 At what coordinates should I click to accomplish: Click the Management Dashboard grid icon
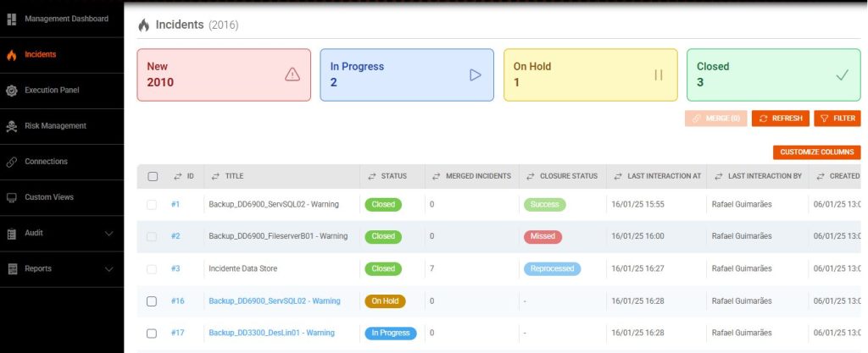pyautogui.click(x=12, y=19)
